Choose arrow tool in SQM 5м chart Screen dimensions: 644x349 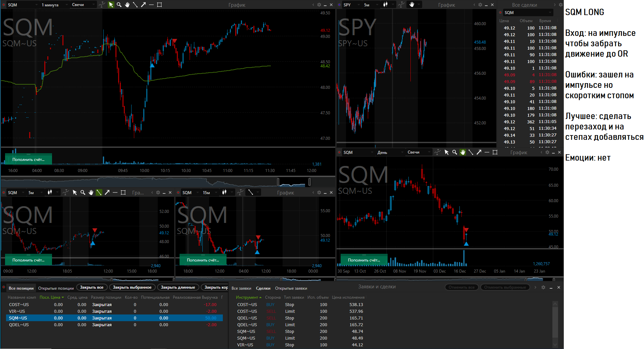click(107, 192)
